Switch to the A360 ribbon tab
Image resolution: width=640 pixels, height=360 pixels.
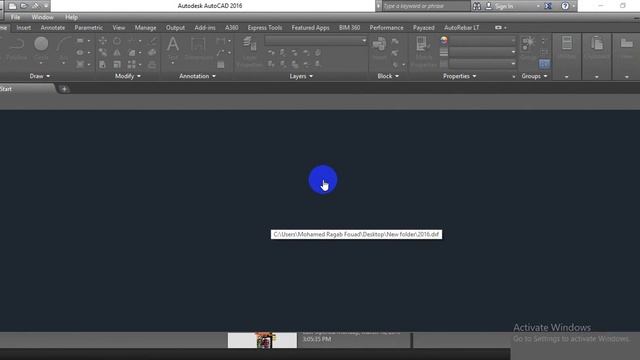tap(231, 28)
